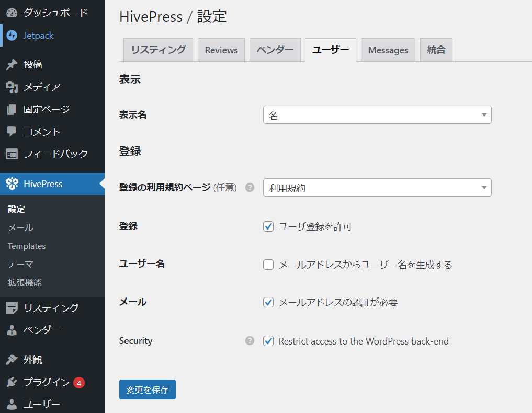
Task: Expand the 登録の利用規約ページ dropdown
Action: click(x=377, y=188)
